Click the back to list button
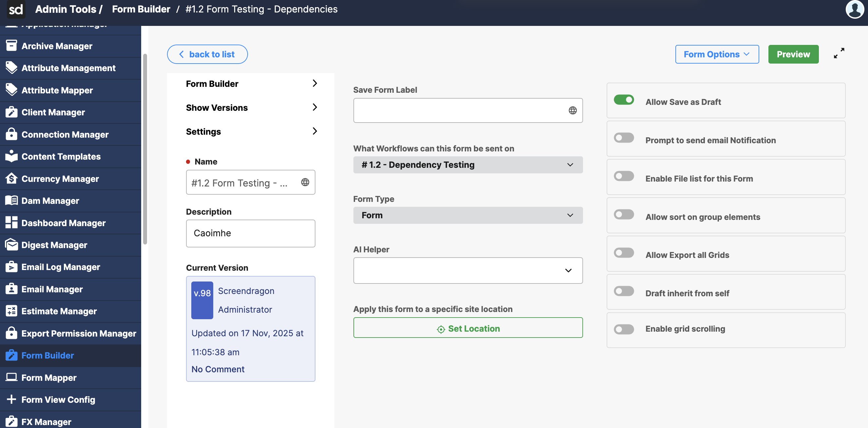 pos(207,54)
